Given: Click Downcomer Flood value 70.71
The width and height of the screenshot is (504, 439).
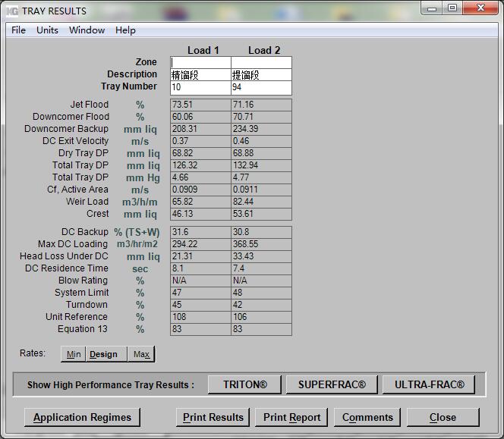Looking at the screenshot, I should click(x=261, y=117).
